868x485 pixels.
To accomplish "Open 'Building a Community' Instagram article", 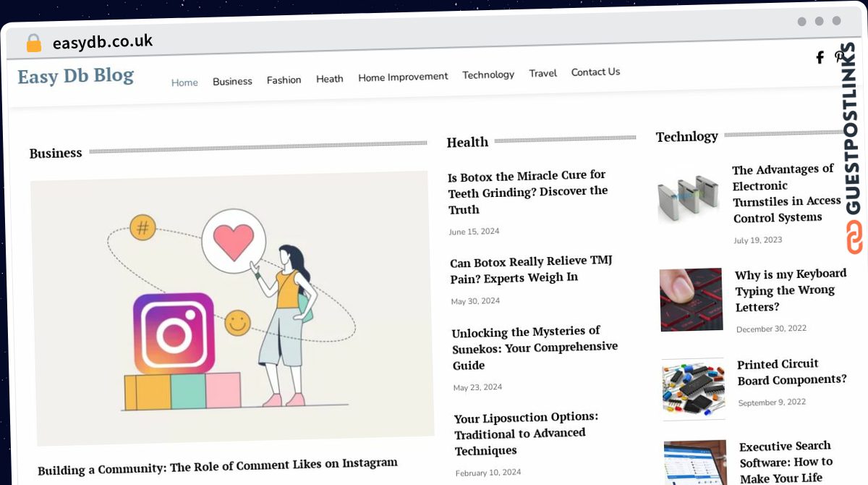I will coord(218,465).
